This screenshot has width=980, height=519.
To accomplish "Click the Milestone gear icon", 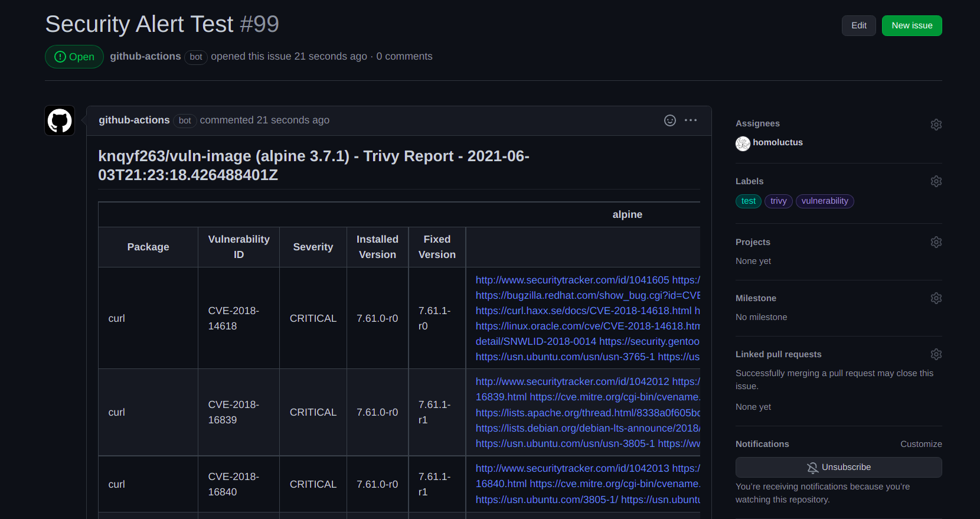I will coord(936,298).
